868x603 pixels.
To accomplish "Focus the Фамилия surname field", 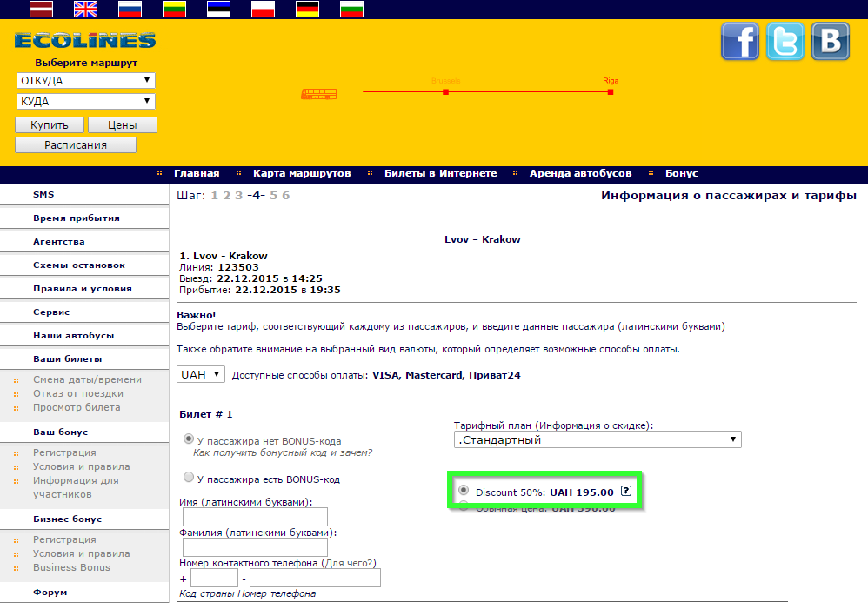I will point(255,547).
